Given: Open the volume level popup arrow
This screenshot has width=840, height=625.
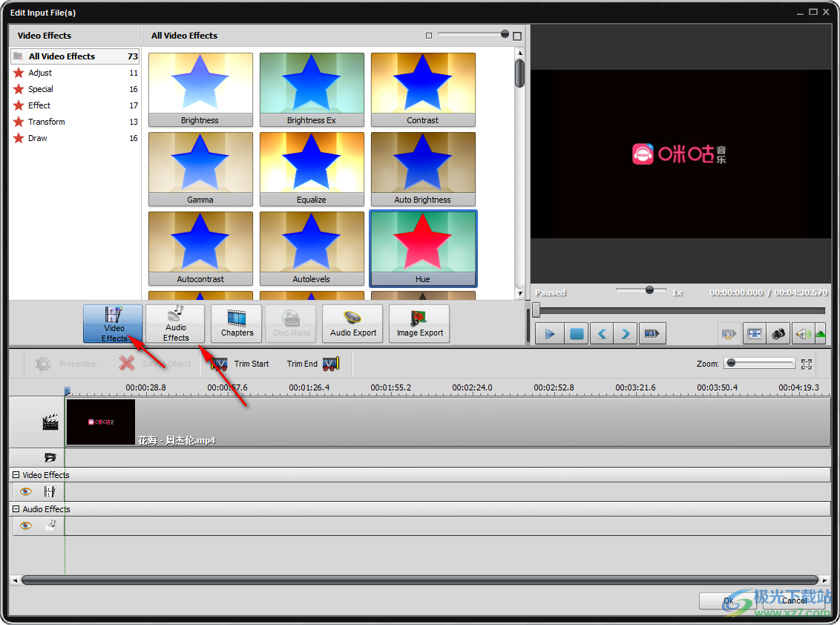Looking at the screenshot, I should [x=820, y=334].
